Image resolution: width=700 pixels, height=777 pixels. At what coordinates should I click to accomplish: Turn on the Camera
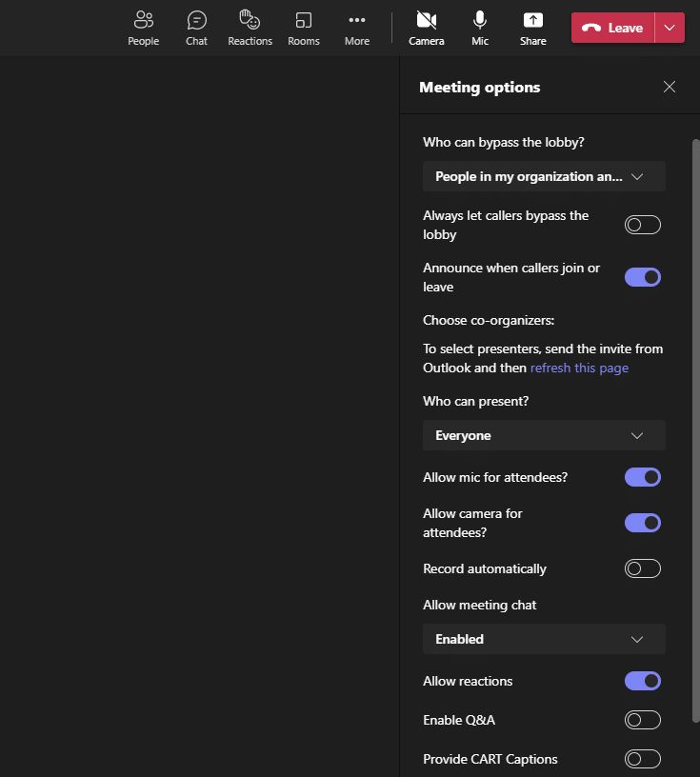point(426,27)
